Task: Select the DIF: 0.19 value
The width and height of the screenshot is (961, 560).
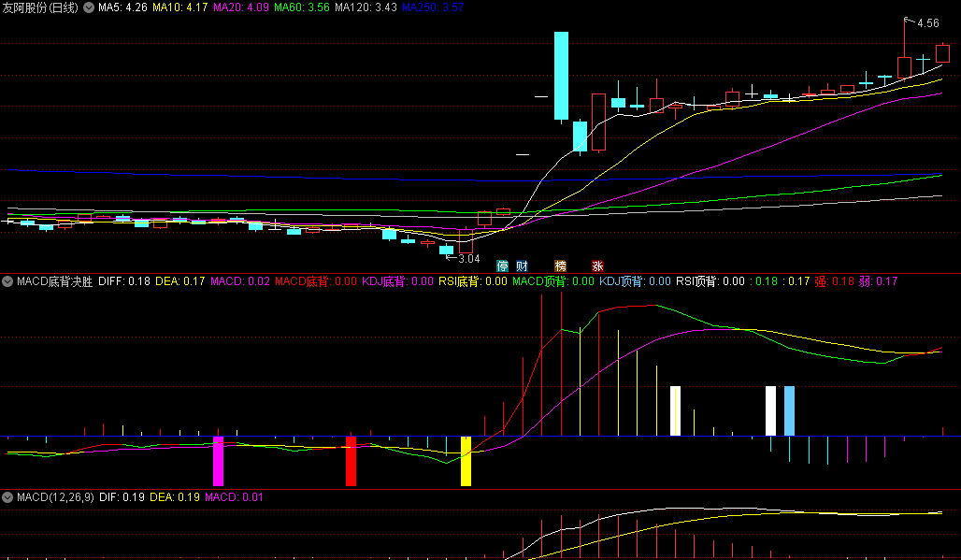Action: 122,496
